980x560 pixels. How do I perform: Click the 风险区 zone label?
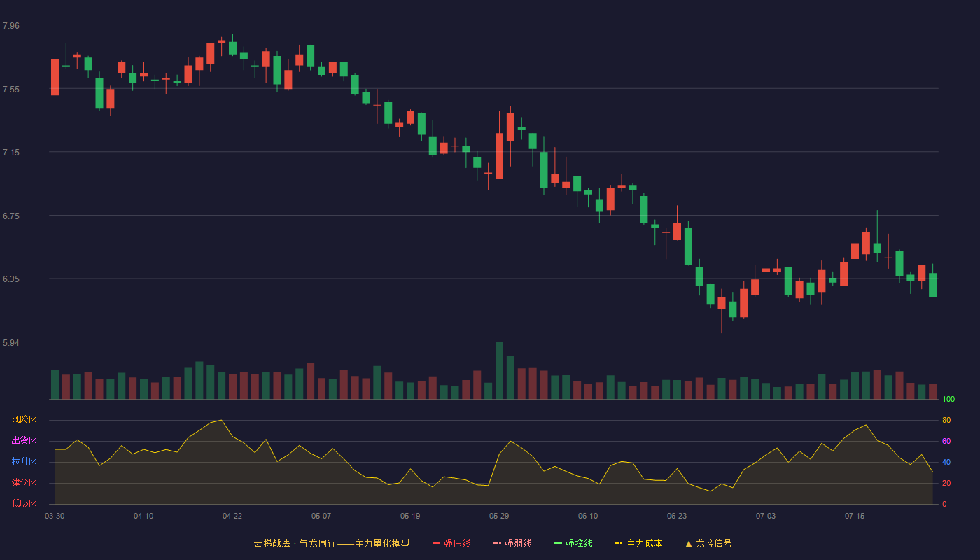24,420
